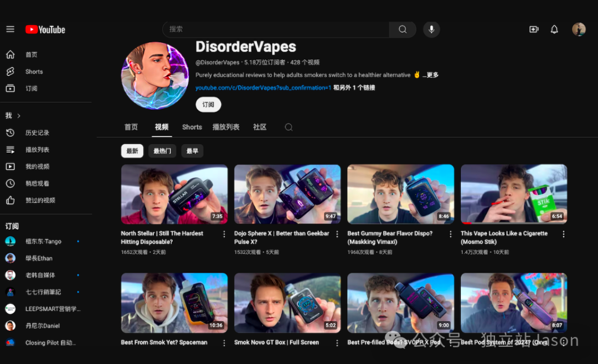598x364 pixels.
Task: Play the Mosmo Stik cigarette thumbnail
Action: coord(514,194)
